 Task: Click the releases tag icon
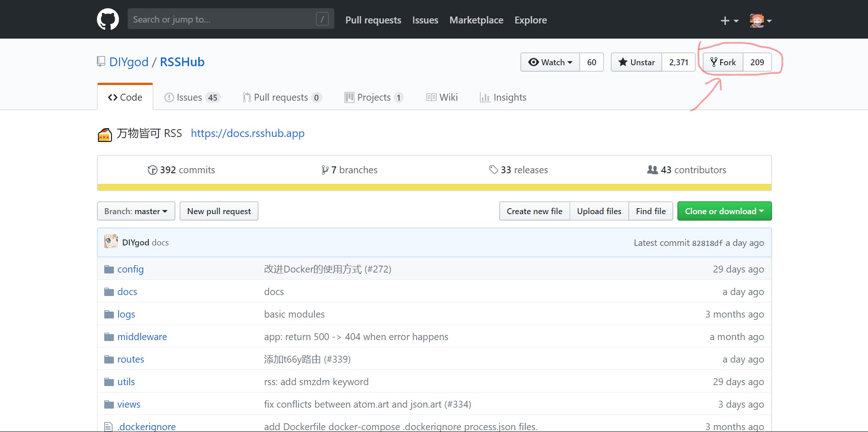point(494,170)
